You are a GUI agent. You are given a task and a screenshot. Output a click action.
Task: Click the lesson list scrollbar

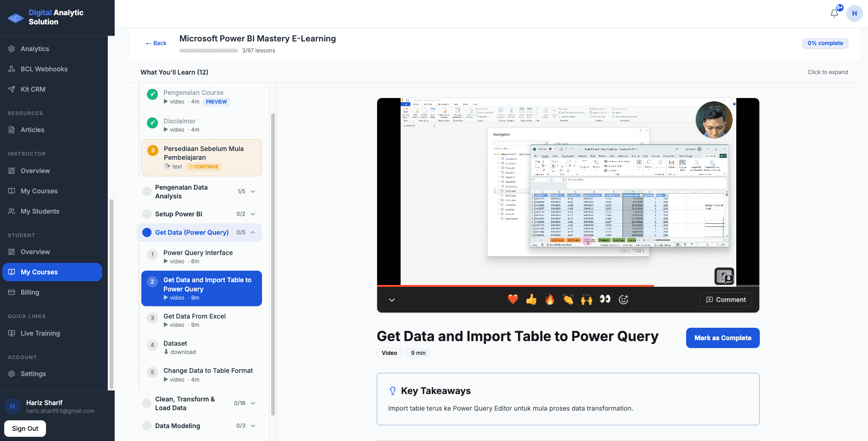273,264
